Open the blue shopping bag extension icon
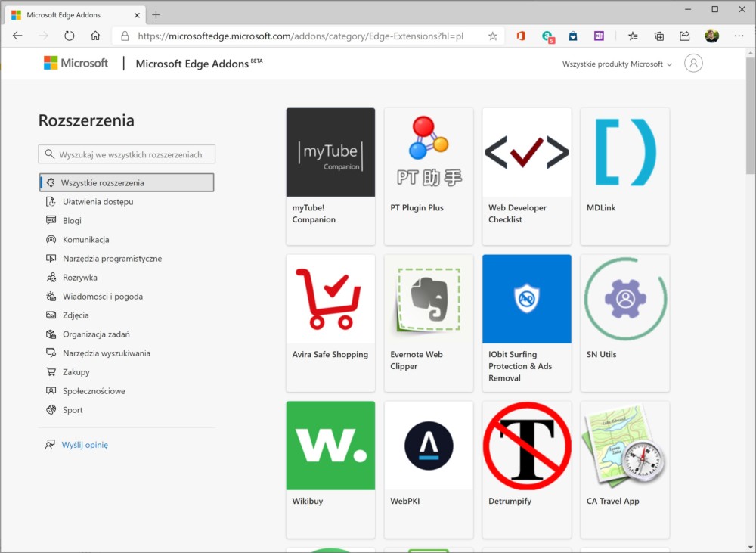The height and width of the screenshot is (553, 756). pos(573,36)
